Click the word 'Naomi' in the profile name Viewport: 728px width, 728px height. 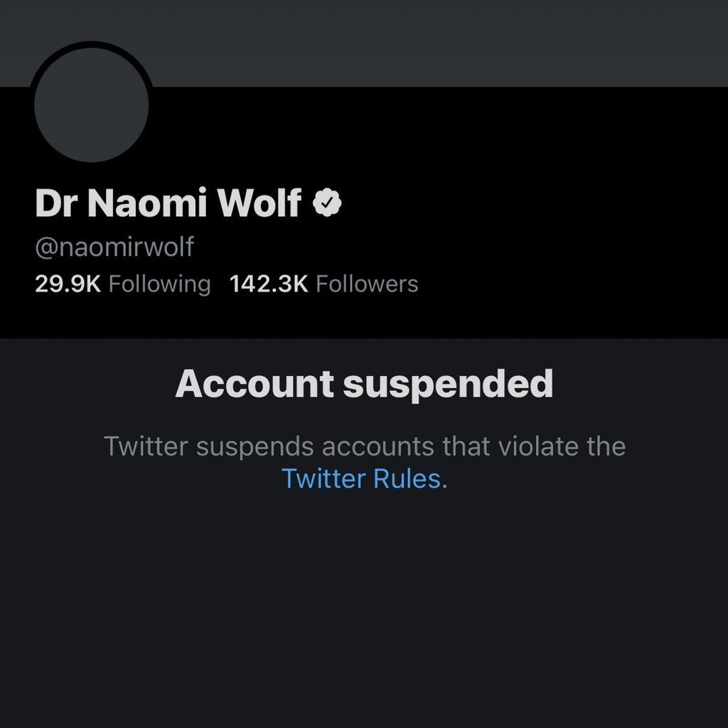click(146, 203)
